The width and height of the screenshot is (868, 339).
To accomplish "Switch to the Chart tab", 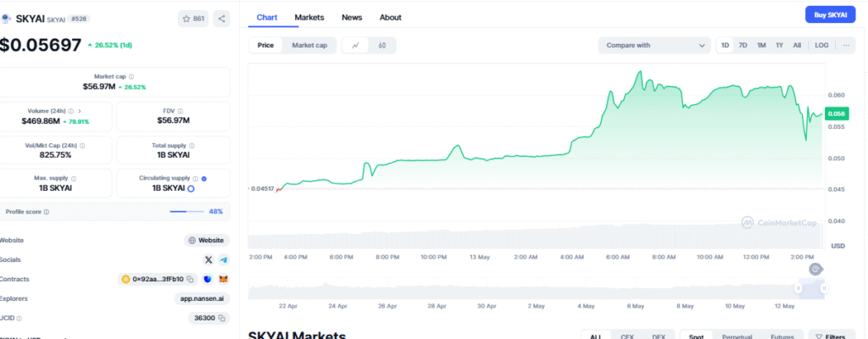I will [x=267, y=17].
